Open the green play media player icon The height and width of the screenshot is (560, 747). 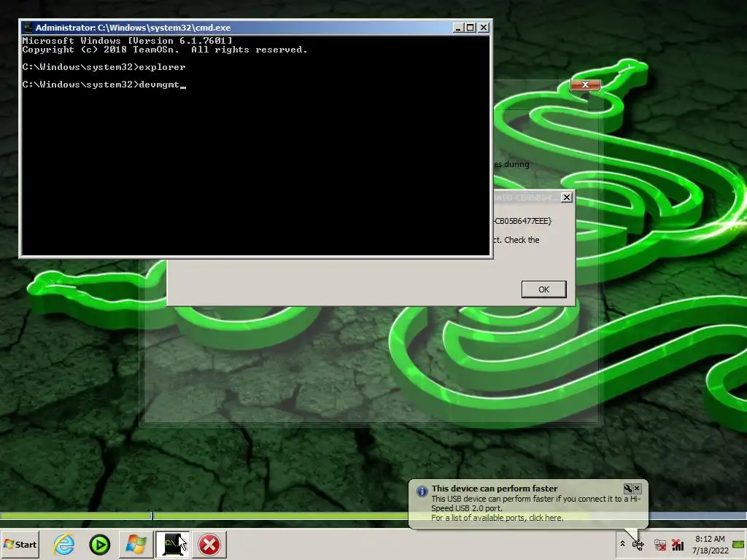[x=99, y=545]
